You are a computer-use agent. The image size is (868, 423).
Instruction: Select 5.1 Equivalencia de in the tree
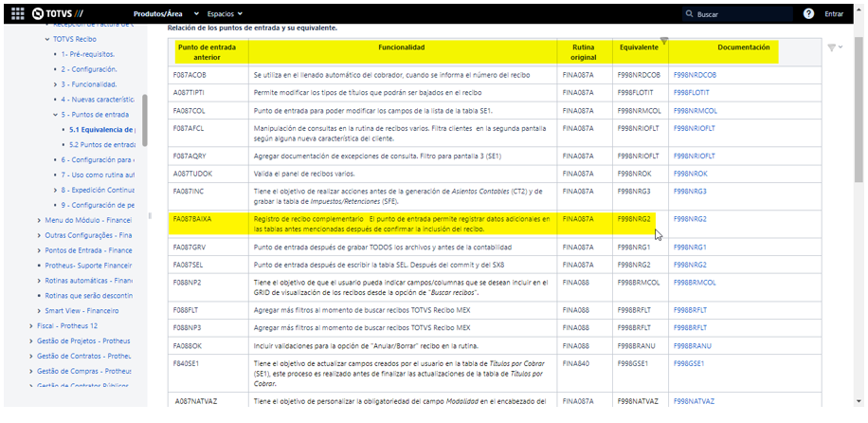100,130
